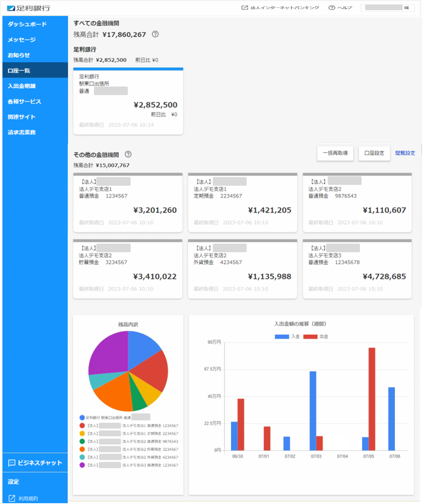Open the 足利銀行 駅東口出張所 account card

(128, 101)
